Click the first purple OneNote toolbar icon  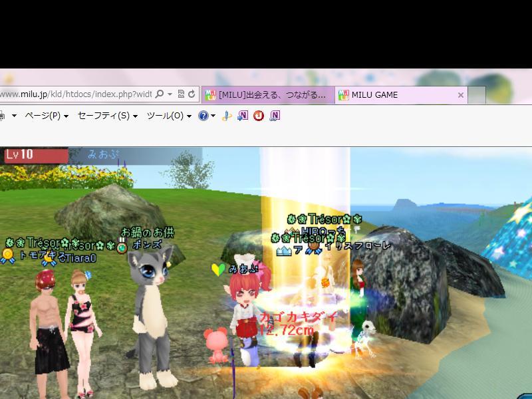tap(243, 116)
